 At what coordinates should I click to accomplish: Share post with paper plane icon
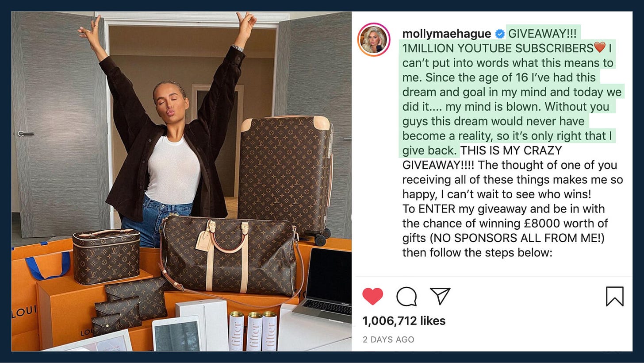440,296
